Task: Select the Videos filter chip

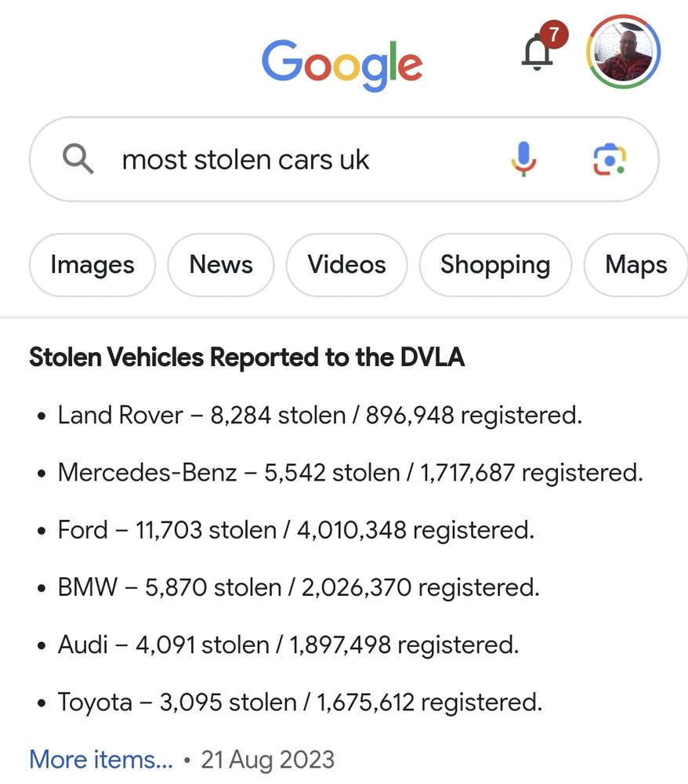Action: [x=346, y=265]
